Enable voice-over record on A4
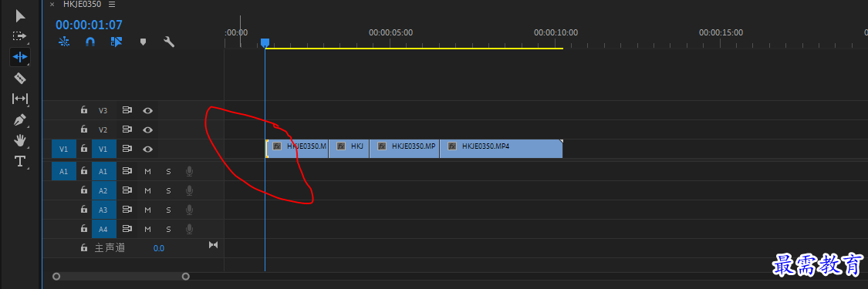Viewport: 868px width, 289px height. [x=189, y=229]
